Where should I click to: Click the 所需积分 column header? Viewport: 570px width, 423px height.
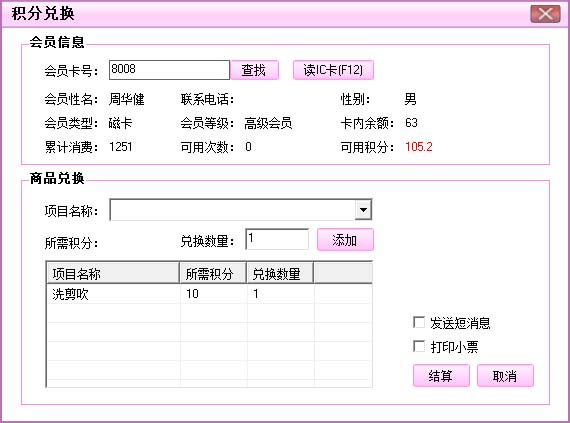point(213,274)
